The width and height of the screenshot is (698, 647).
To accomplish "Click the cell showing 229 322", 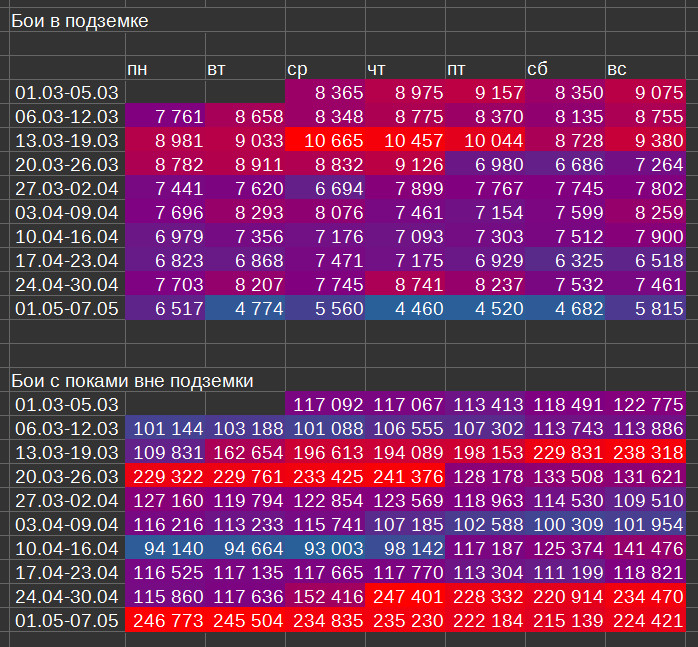I will pyautogui.click(x=166, y=477).
